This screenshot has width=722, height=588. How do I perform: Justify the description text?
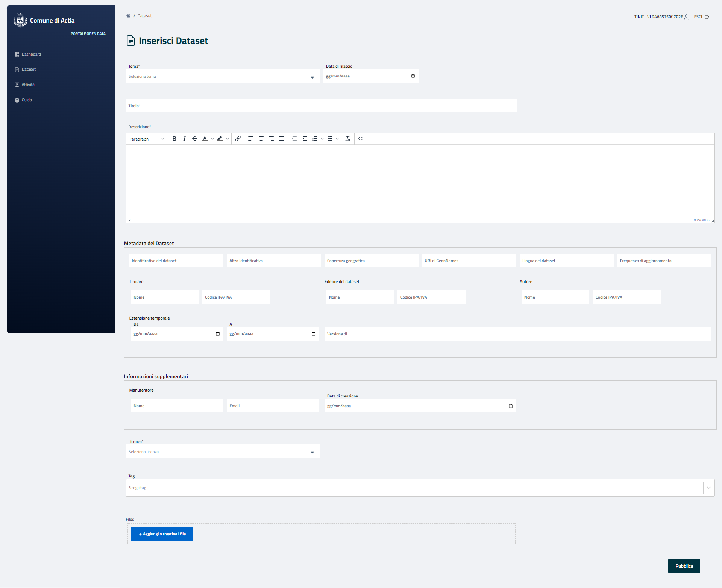pyautogui.click(x=281, y=139)
